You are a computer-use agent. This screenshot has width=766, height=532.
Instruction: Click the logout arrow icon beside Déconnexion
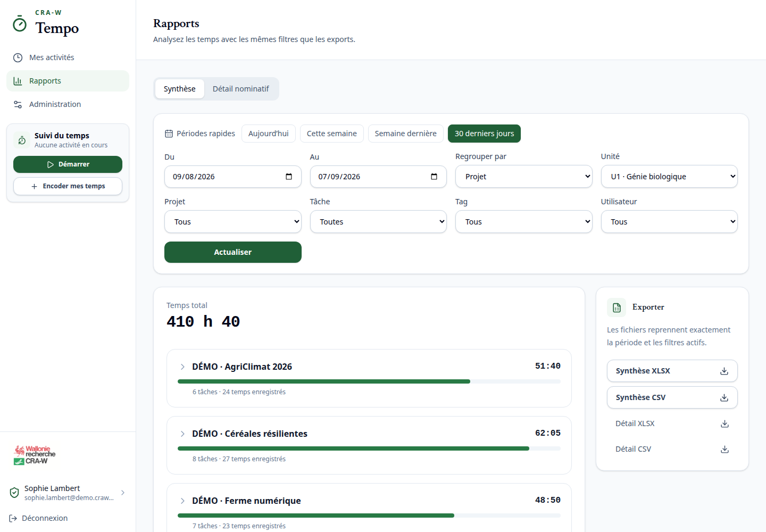(13, 518)
